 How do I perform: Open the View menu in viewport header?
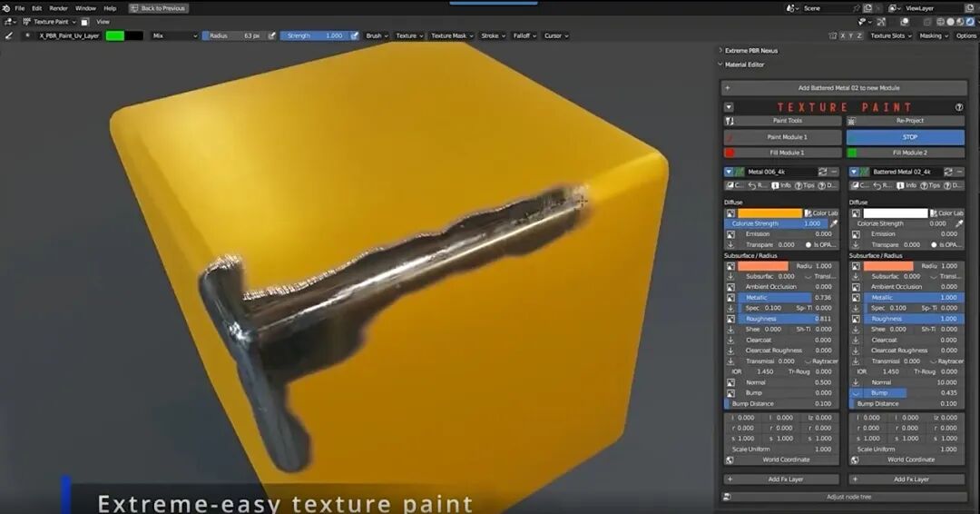[x=103, y=22]
